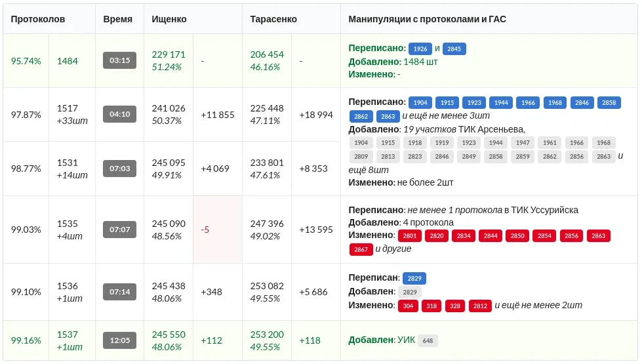Select the red 2812 badge
The width and height of the screenshot is (642, 364).
point(480,306)
